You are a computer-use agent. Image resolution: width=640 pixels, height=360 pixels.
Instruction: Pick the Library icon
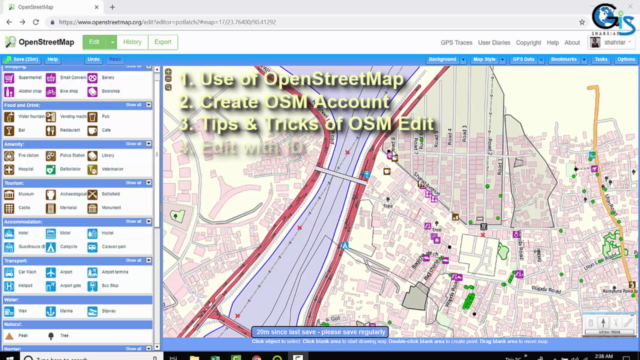click(x=93, y=156)
